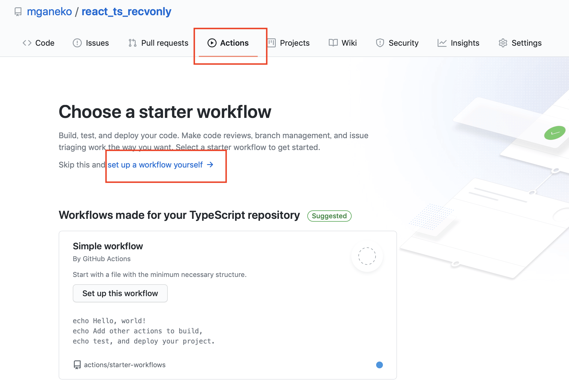Click the Insights graph icon

442,43
